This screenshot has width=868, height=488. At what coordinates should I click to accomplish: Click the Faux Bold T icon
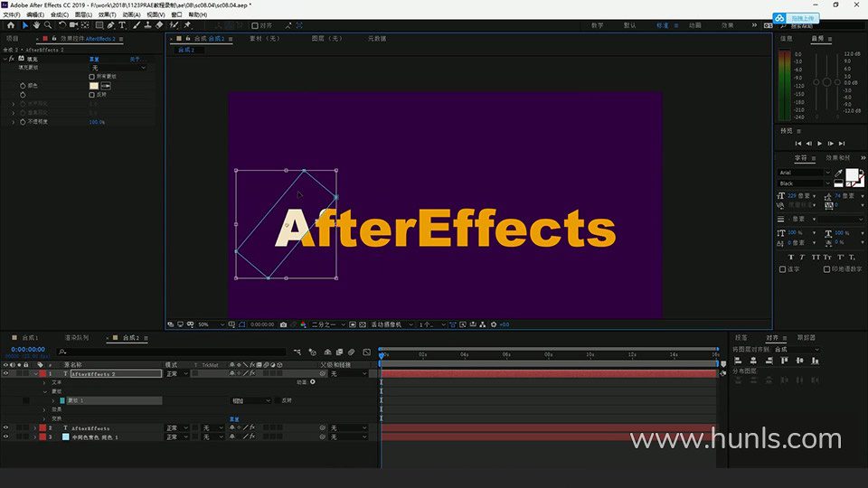790,258
